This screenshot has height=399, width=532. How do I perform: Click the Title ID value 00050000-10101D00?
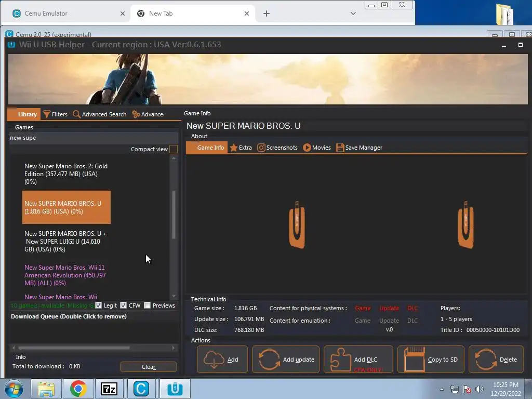(x=493, y=330)
